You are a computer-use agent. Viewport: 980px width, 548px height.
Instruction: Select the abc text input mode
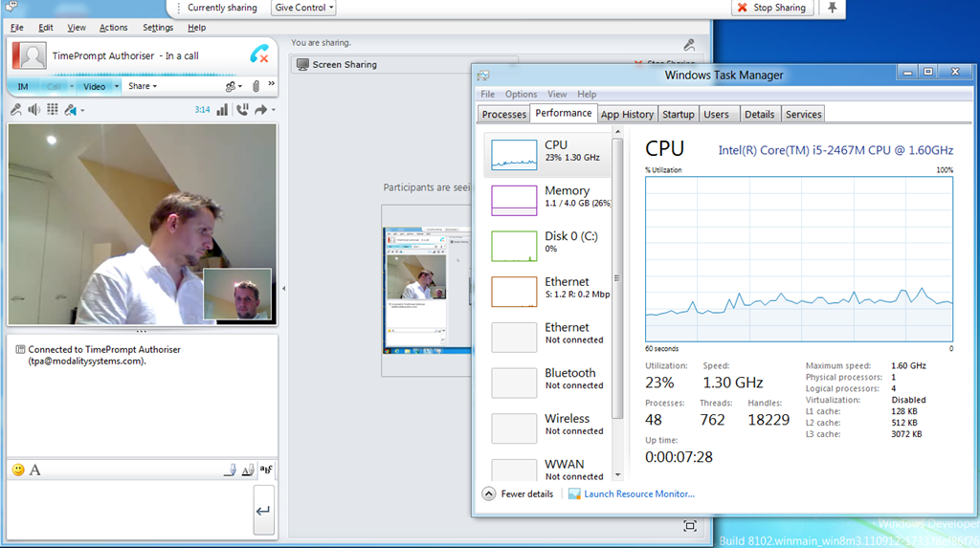click(x=266, y=470)
